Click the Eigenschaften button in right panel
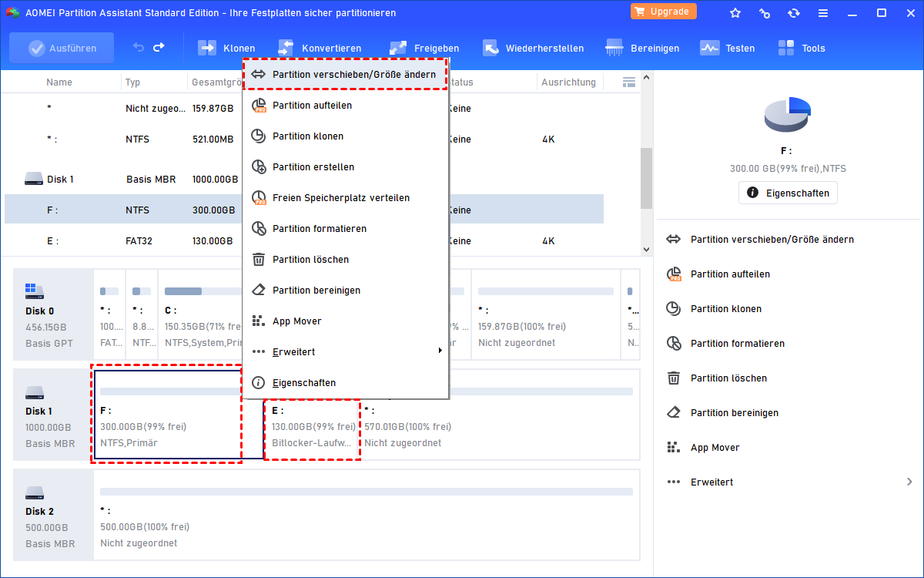Viewport: 924px width, 578px height. pyautogui.click(x=788, y=193)
